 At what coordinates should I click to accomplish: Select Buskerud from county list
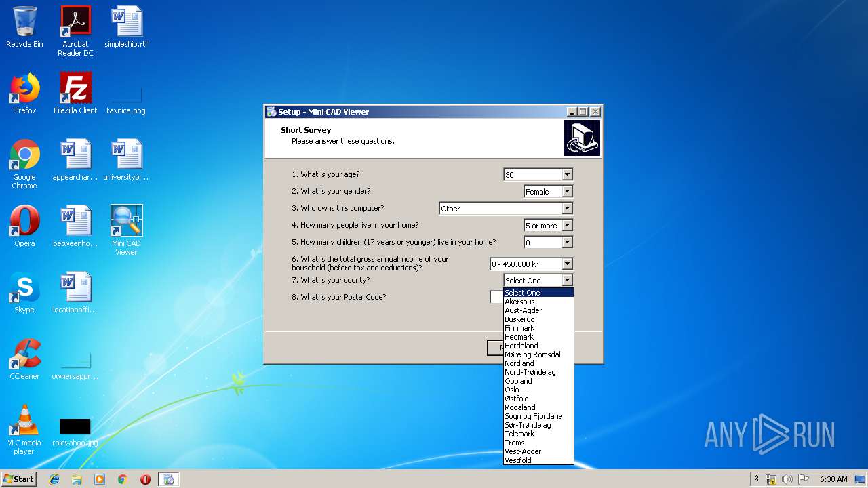tap(538, 319)
